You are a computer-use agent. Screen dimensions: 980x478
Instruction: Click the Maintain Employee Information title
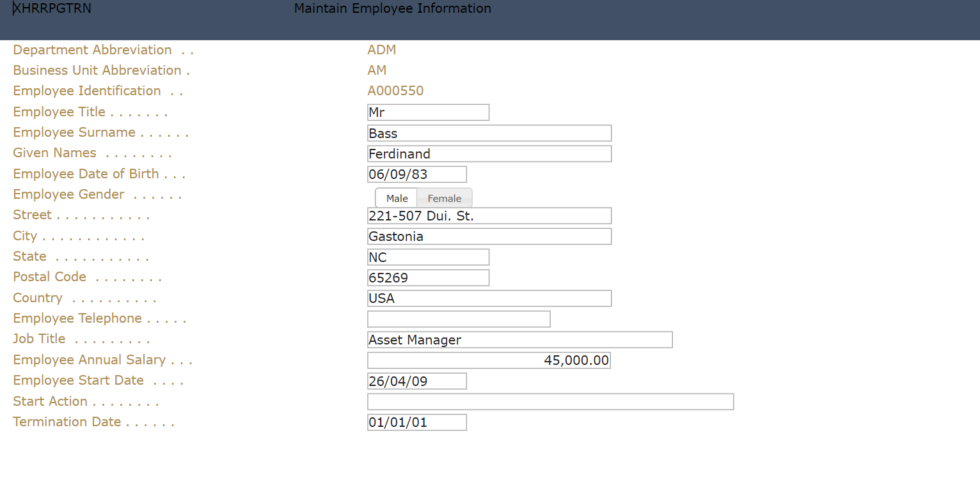pyautogui.click(x=392, y=9)
